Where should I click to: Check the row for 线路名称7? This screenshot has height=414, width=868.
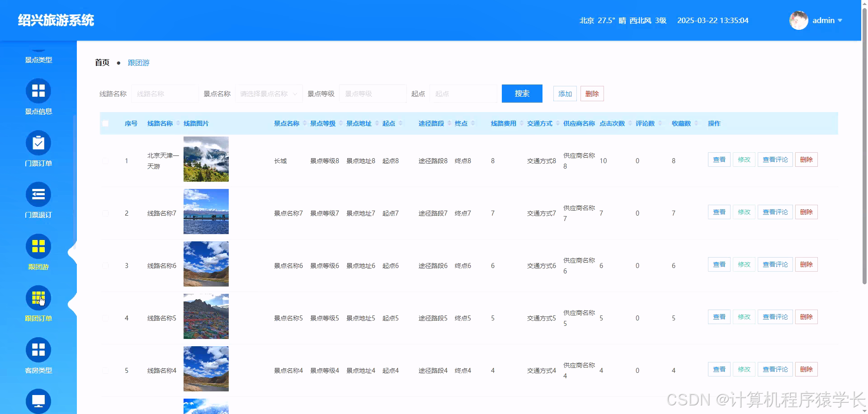(x=105, y=213)
